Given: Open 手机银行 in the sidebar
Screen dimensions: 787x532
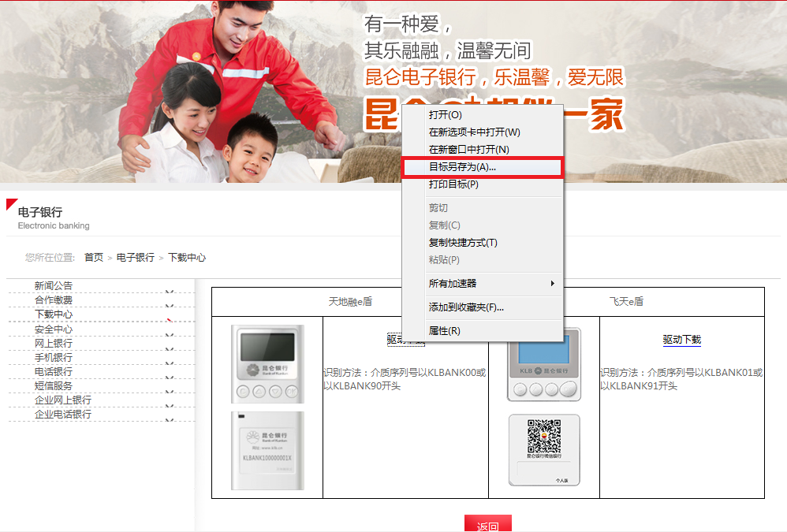Looking at the screenshot, I should click(54, 358).
